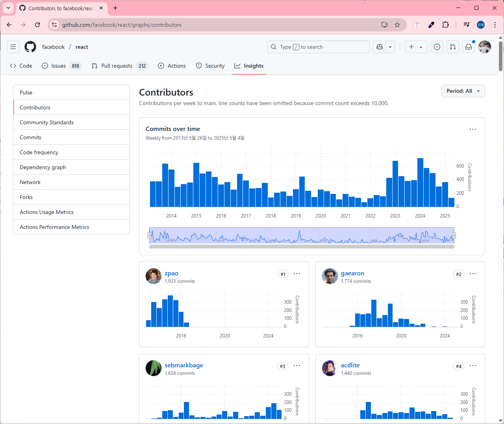Open acdlite's profile link
The height and width of the screenshot is (424, 504).
350,365
